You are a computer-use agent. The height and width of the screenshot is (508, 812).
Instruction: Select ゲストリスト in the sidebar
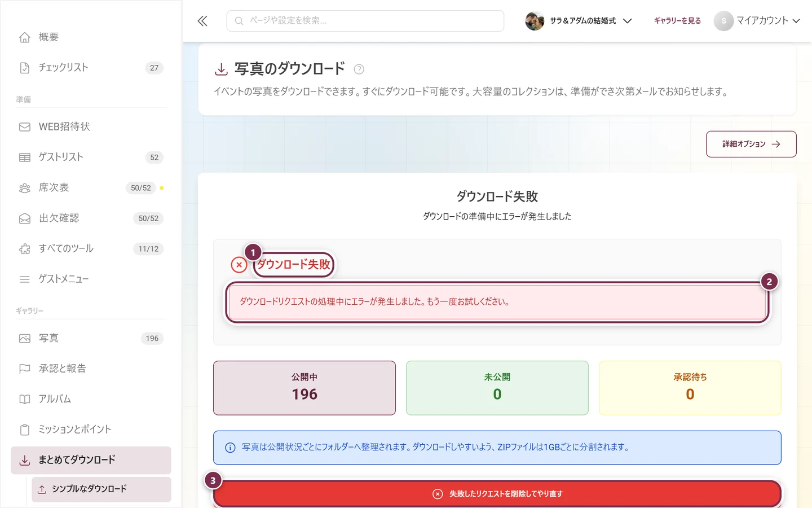91,157
